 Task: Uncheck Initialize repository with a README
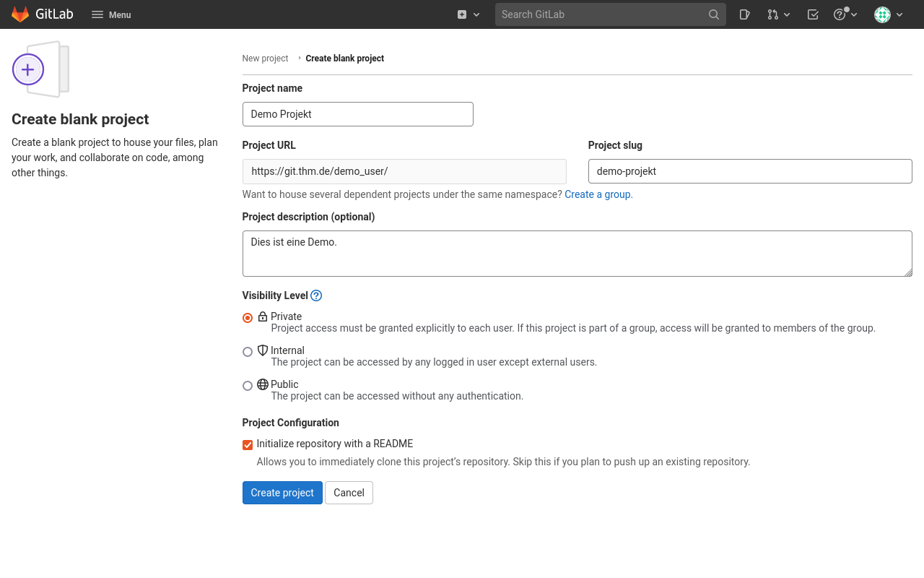coord(248,445)
